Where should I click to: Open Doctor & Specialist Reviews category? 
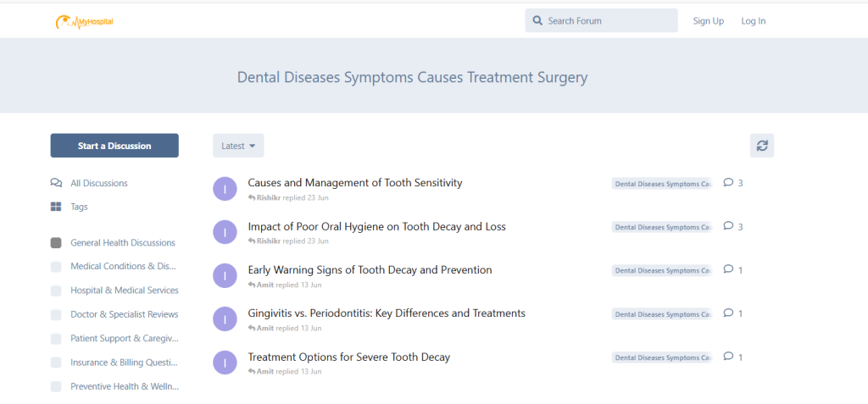coord(124,314)
